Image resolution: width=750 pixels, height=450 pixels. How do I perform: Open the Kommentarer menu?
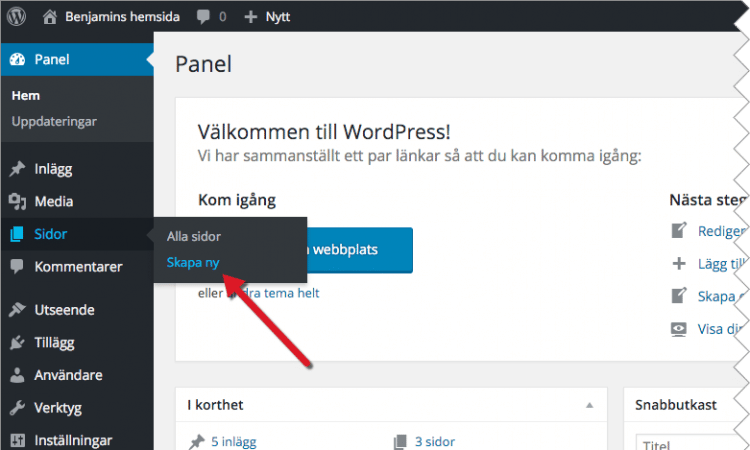point(77,266)
